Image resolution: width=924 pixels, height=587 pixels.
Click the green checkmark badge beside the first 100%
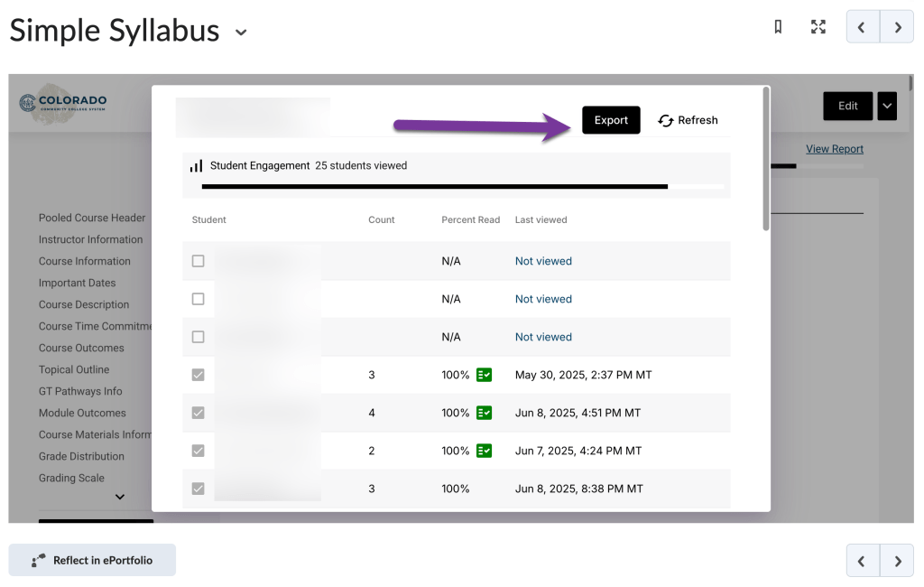(485, 375)
